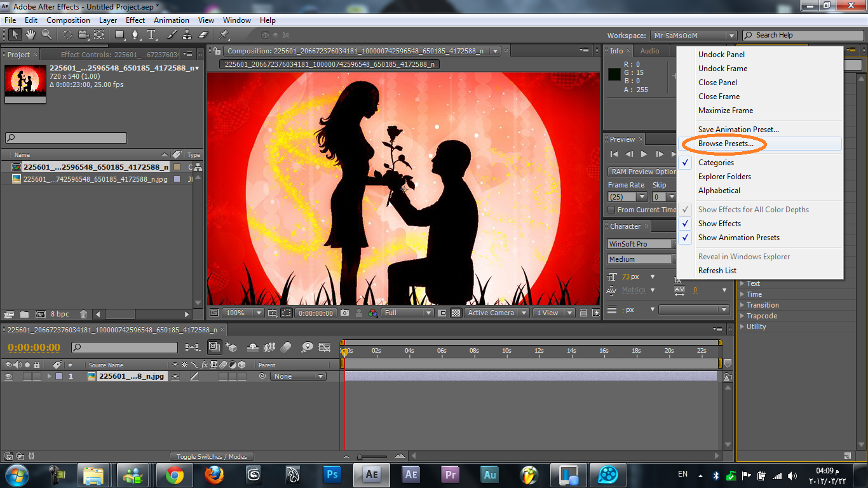Open the Parent None dropdown for layer 1
The width and height of the screenshot is (868, 488).
point(298,376)
